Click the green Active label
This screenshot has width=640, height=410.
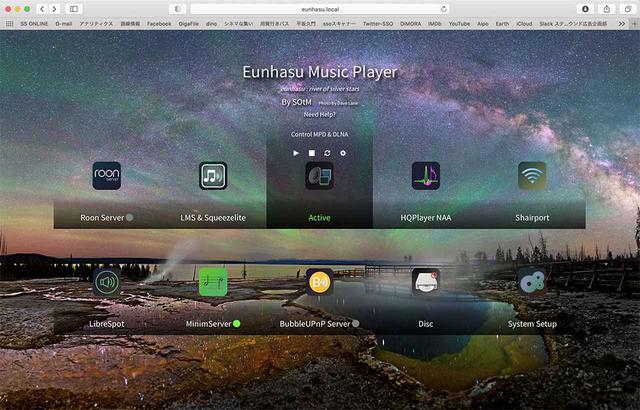[320, 217]
